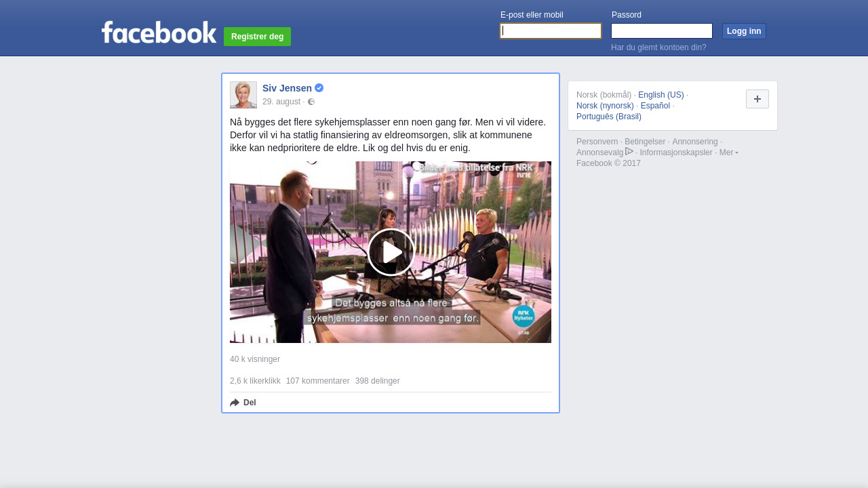The width and height of the screenshot is (868, 488).
Task: Click the public globe icon by the date
Action: click(311, 102)
